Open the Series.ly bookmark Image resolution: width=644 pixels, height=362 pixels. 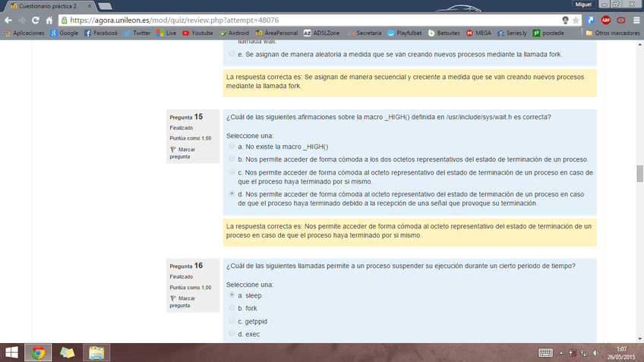tap(512, 33)
